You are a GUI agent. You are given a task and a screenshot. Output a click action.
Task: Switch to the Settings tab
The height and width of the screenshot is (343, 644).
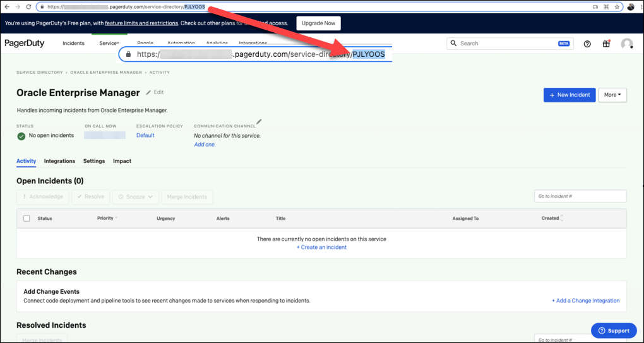[x=94, y=161]
